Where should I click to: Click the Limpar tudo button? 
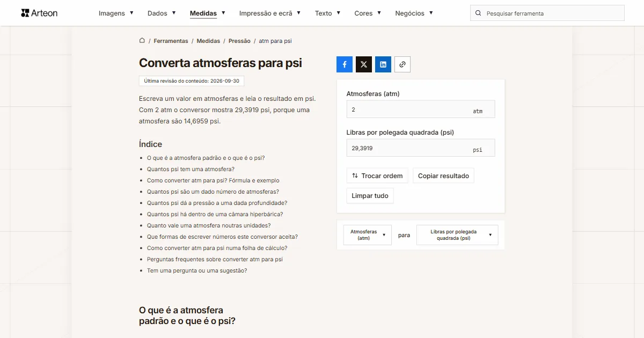[x=370, y=196]
